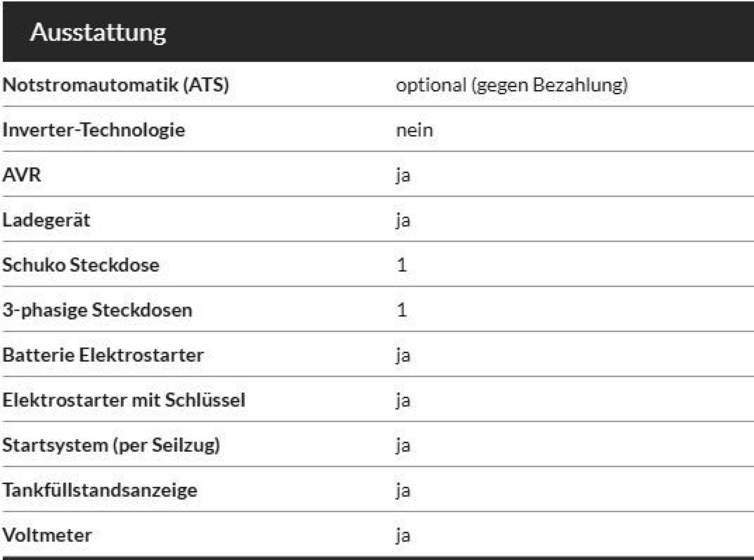Select the Schuko Steckdose label
The image size is (754, 560).
pos(81,265)
